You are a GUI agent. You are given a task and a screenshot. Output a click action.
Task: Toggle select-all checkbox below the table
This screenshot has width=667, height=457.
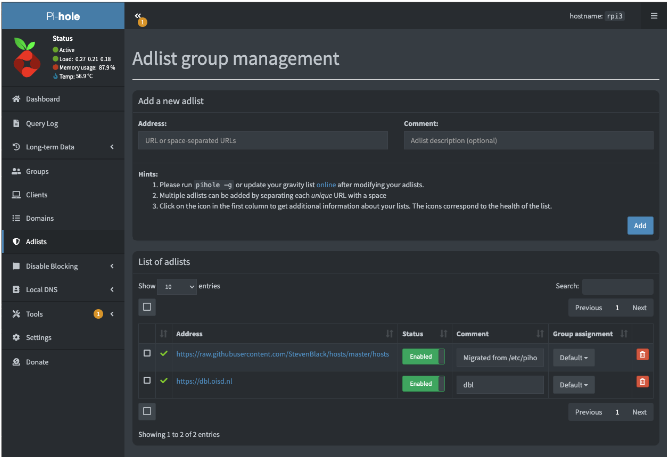[147, 411]
